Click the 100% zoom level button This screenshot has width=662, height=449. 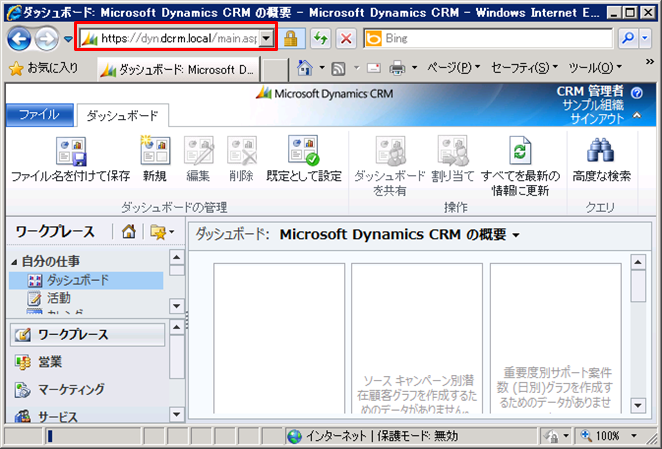(x=601, y=436)
